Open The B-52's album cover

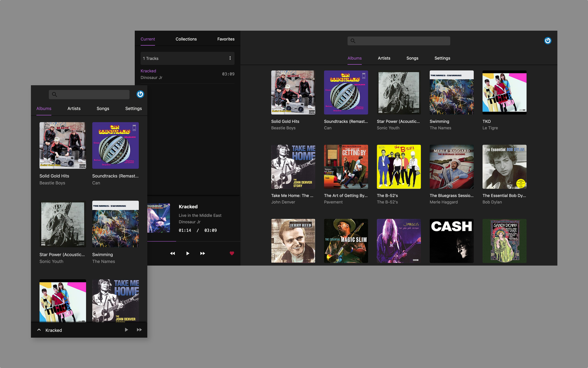tap(399, 167)
